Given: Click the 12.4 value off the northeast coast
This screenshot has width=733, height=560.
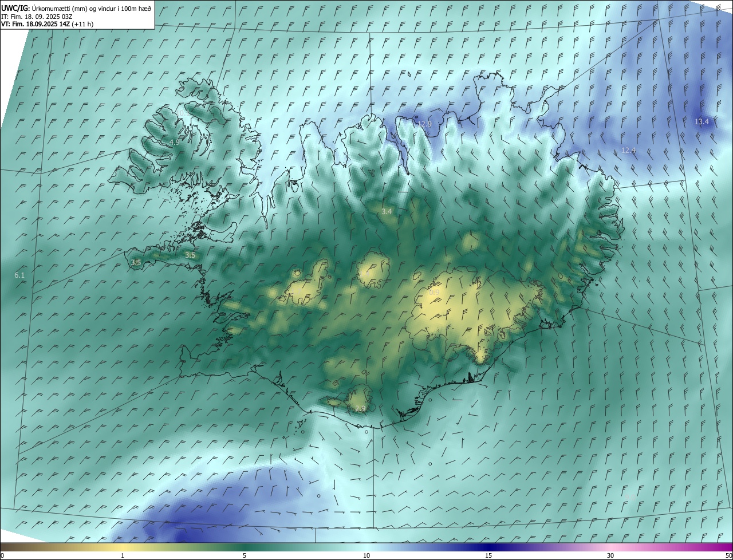Looking at the screenshot, I should (628, 151).
